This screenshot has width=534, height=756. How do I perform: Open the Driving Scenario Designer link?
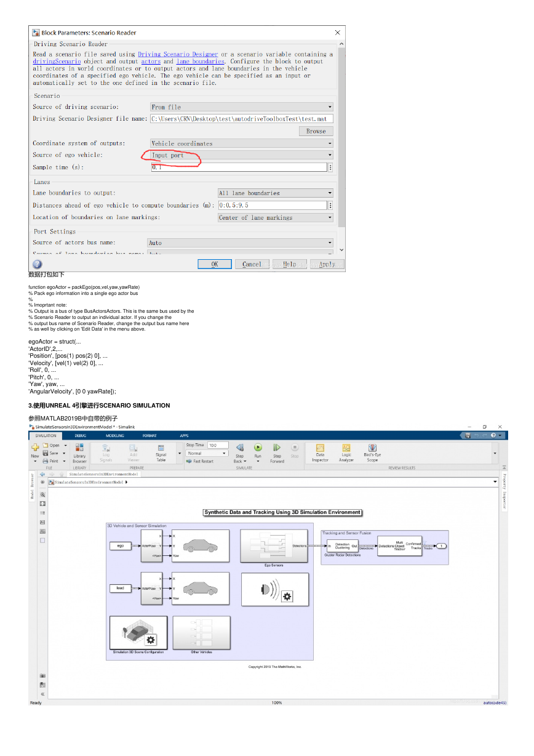178,54
